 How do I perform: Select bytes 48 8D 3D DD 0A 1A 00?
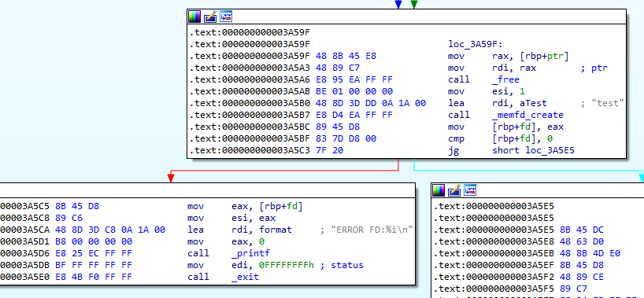pos(371,103)
